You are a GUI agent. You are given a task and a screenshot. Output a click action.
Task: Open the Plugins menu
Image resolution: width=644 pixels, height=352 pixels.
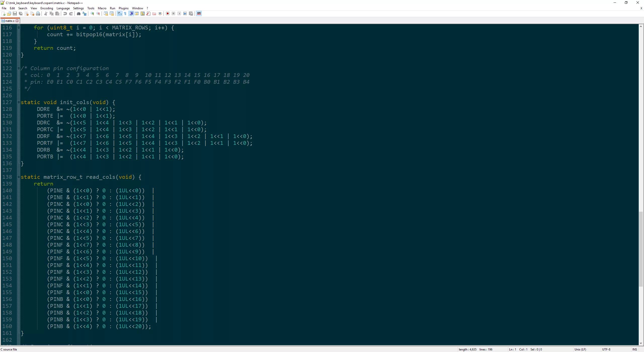pos(123,8)
